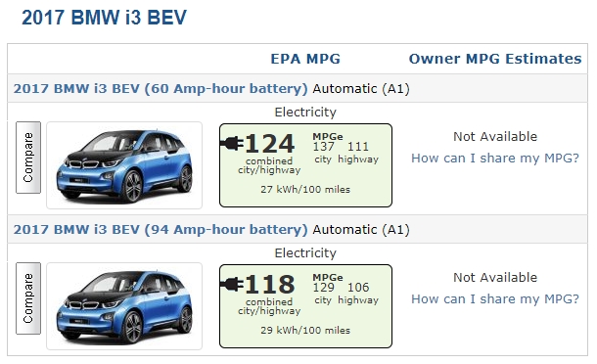Click 106 highway MPGe value

[358, 288]
